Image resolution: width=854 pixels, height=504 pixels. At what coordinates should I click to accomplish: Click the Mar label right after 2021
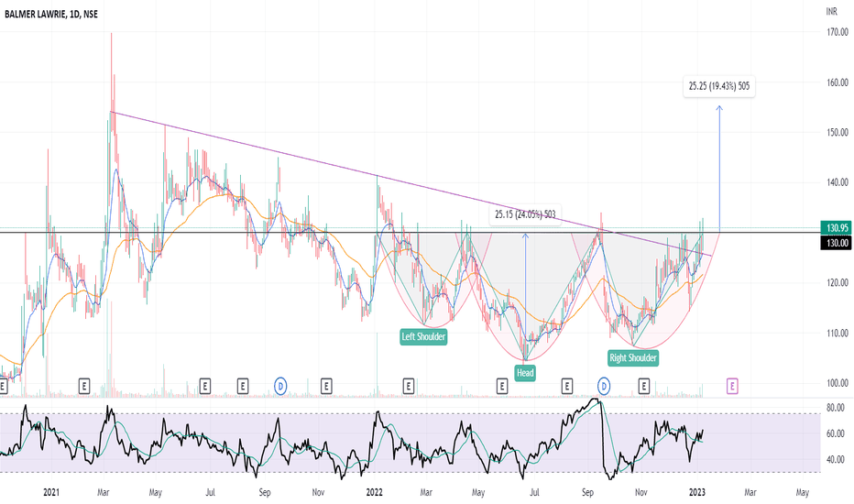(x=103, y=493)
